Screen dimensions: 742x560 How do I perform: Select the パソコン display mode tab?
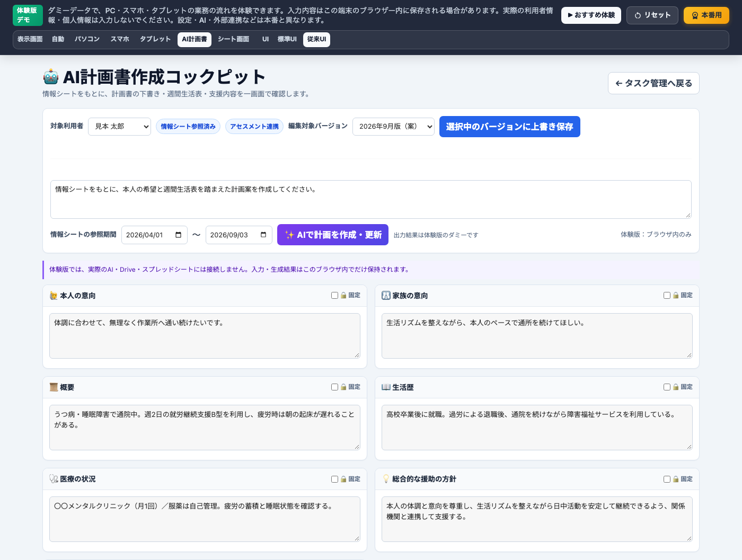click(87, 40)
